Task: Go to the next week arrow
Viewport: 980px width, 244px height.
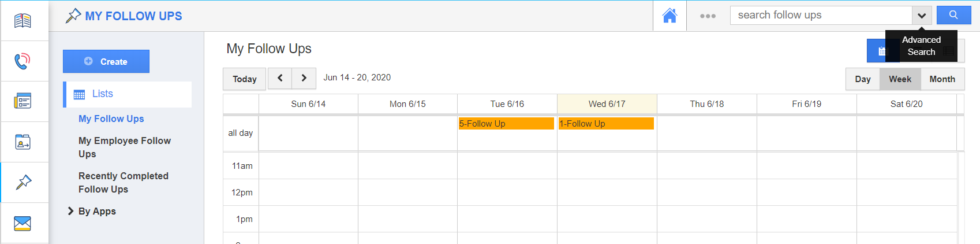Action: pyautogui.click(x=304, y=78)
